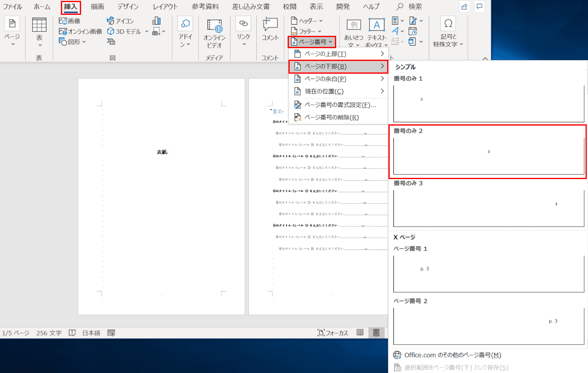Open the 記号と特殊文字 symbols dropdown
Screen dimensions: 588x373
(448, 32)
